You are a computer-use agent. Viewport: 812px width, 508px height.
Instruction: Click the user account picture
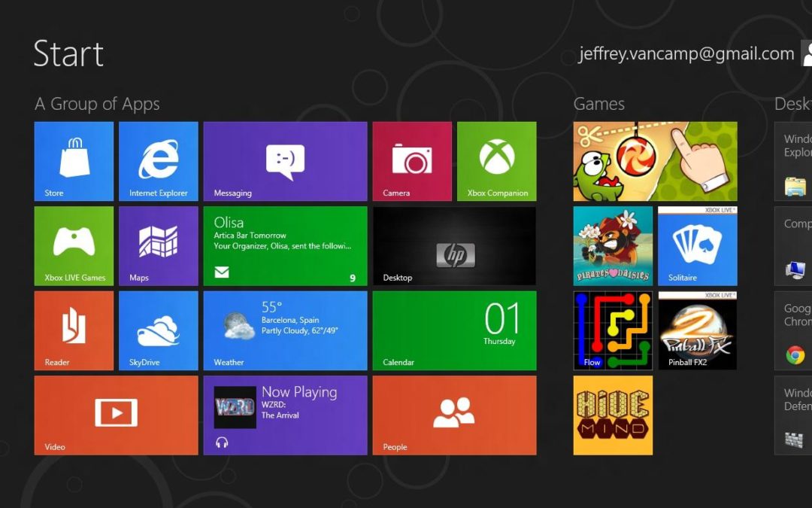[x=807, y=53]
